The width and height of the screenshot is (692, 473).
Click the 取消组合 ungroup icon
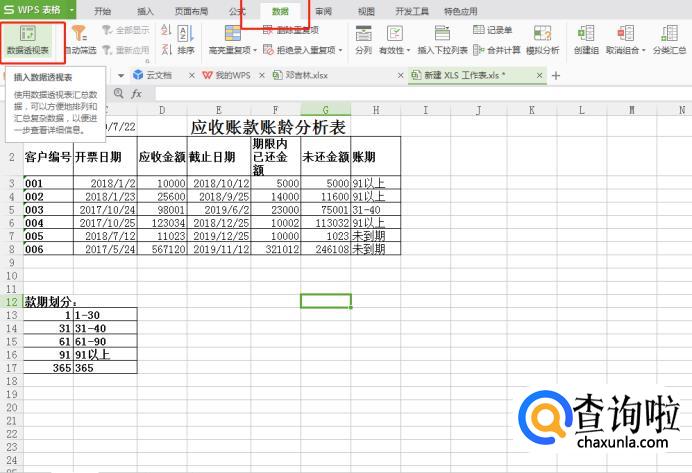coord(625,34)
